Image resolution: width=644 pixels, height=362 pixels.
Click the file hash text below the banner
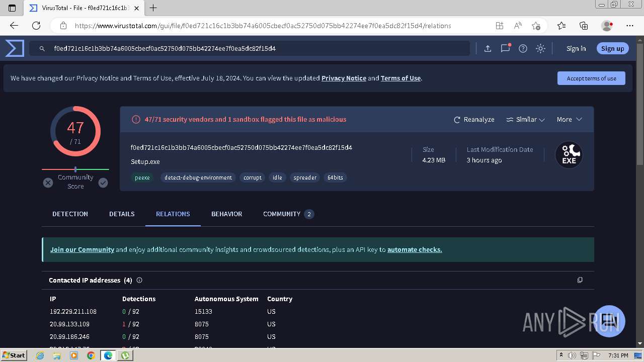[242, 147]
